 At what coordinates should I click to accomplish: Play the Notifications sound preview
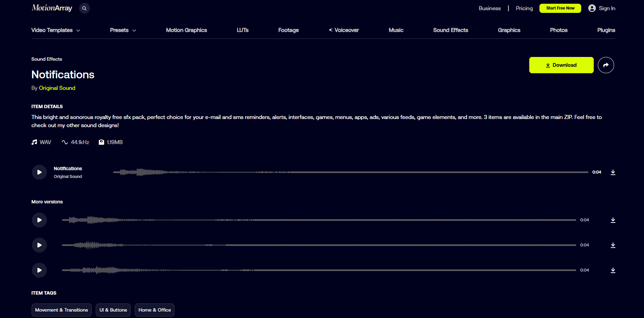click(39, 172)
